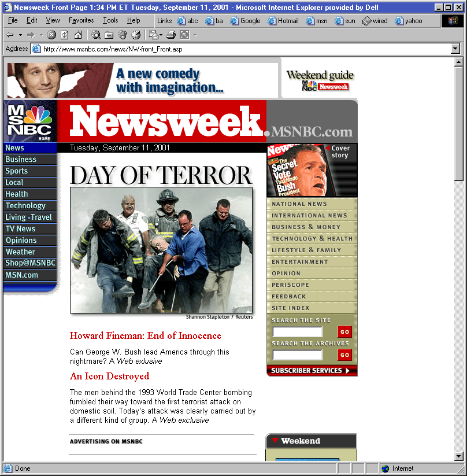The height and width of the screenshot is (476, 467).
Task: Open the View menu
Action: (53, 20)
